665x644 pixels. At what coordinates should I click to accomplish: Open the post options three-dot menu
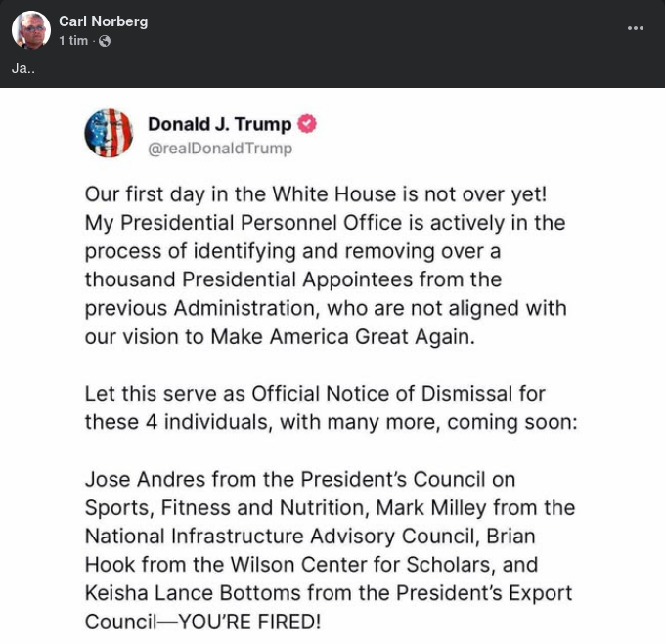pos(636,28)
